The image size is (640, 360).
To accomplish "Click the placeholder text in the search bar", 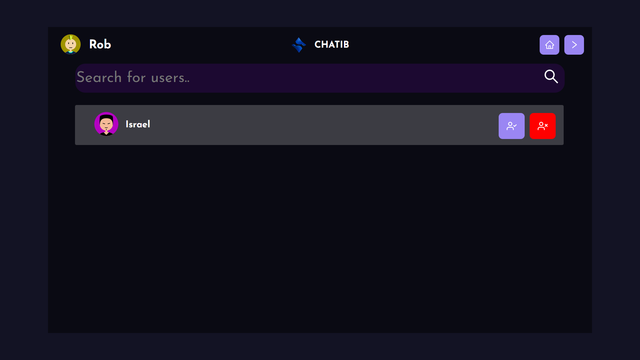I will [x=133, y=78].
